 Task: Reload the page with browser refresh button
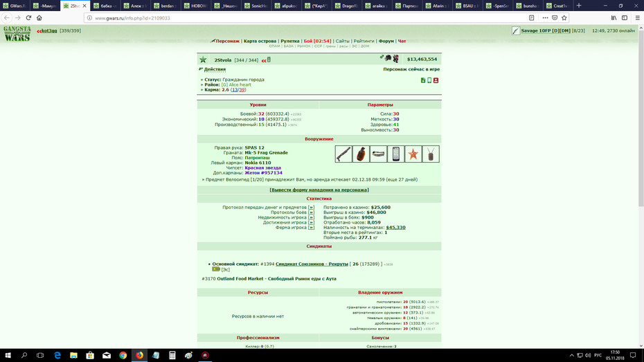28,17
